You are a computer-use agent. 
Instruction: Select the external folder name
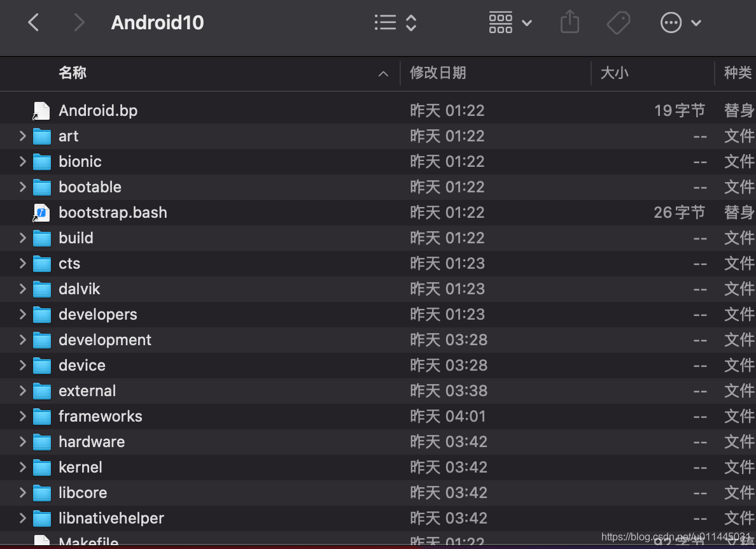(87, 391)
